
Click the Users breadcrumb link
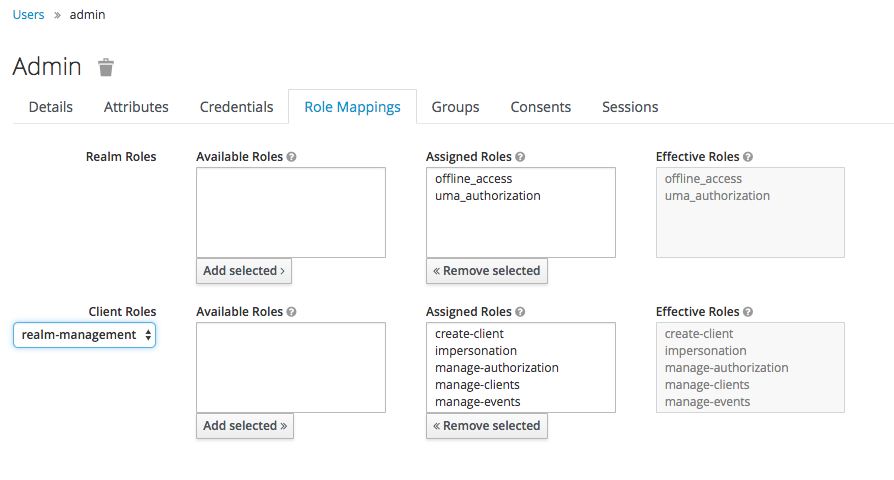(x=28, y=15)
